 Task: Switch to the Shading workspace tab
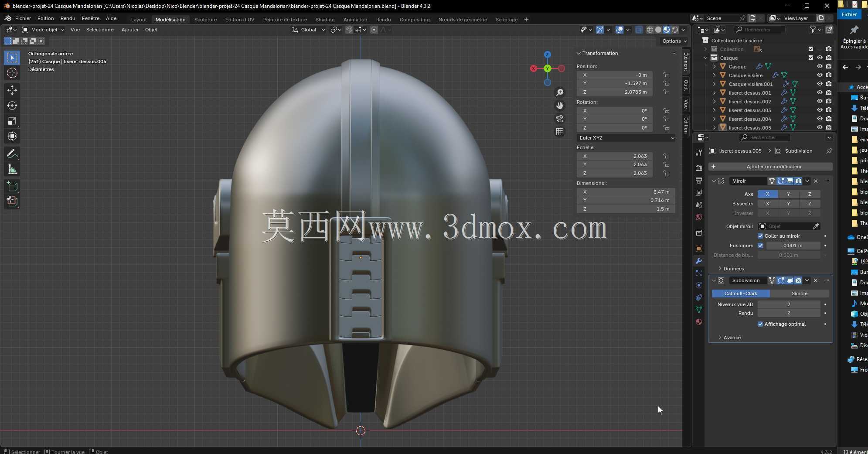pyautogui.click(x=325, y=20)
